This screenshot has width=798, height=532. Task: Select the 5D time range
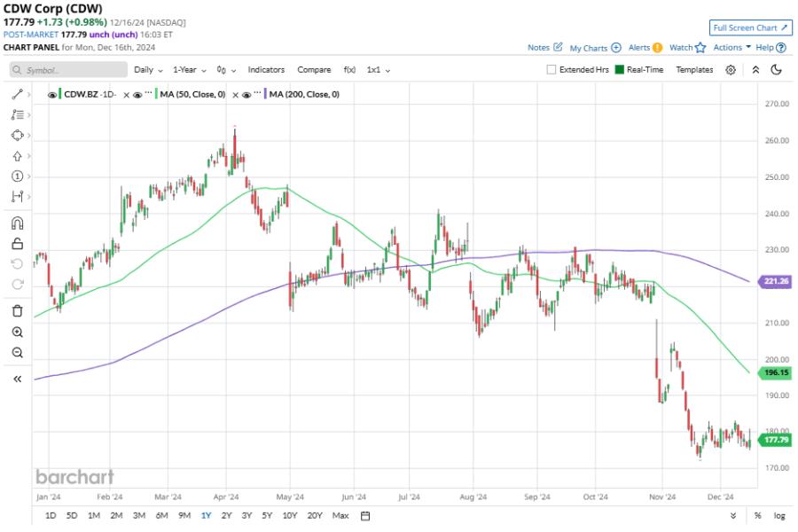click(x=72, y=516)
